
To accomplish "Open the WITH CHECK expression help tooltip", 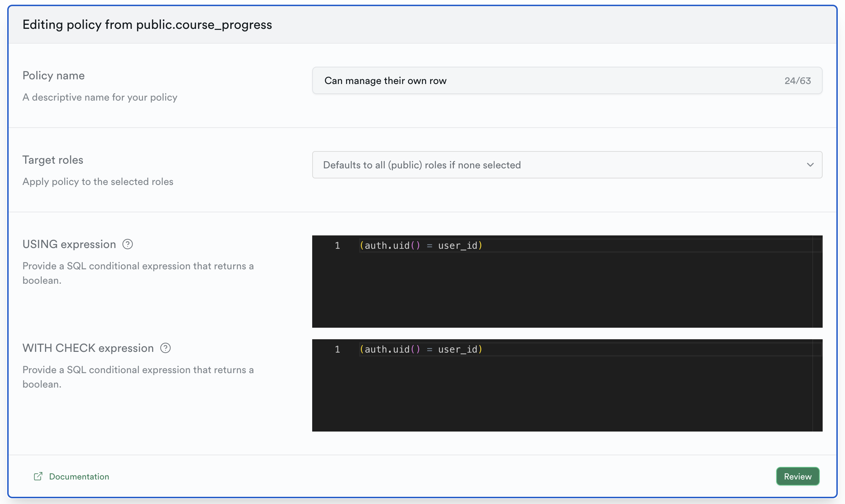I will (x=165, y=348).
